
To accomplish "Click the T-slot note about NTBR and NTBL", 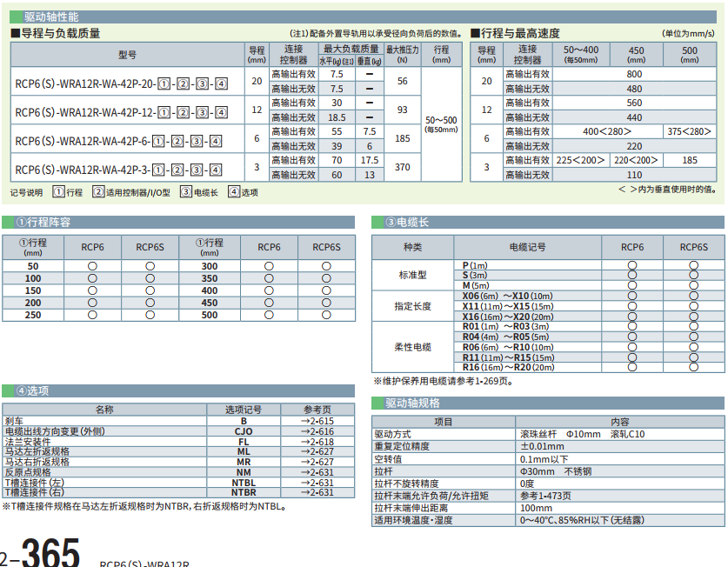I will 146,506.
